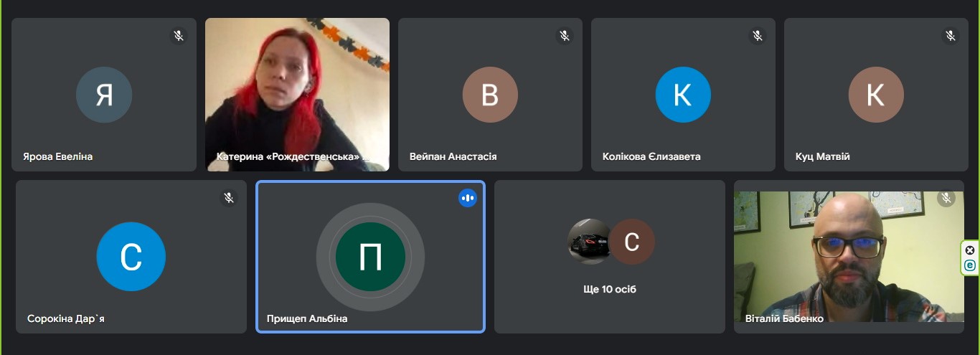Select the Я avatar of Ярова Евеліна
The image size is (980, 355).
coord(104,95)
